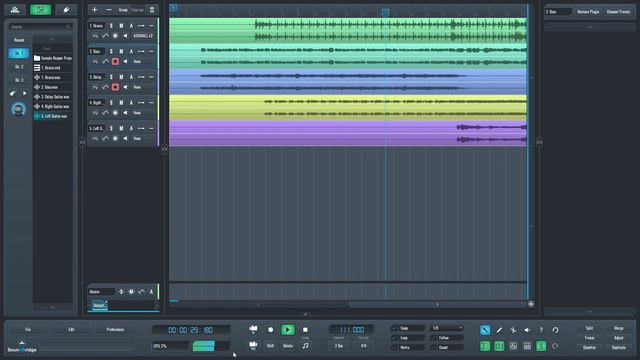Remove track with the minus icon
This screenshot has width=640, height=360.
point(109,10)
